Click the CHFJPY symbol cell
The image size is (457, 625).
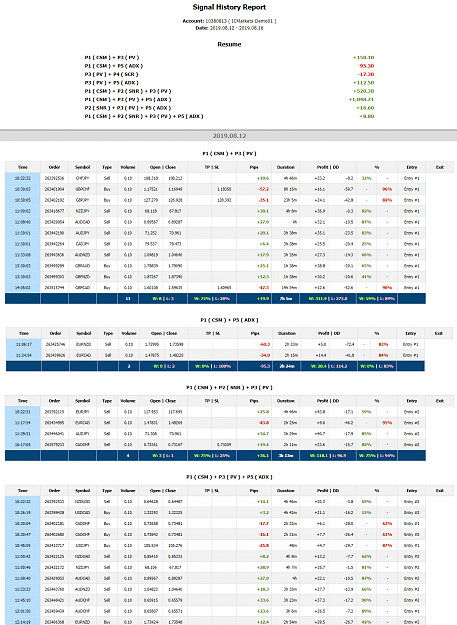click(x=82, y=178)
